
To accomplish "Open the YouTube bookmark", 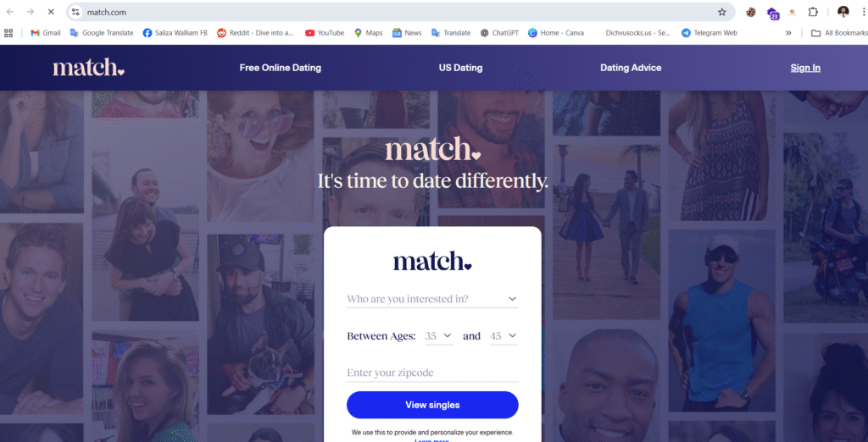I will [x=325, y=33].
